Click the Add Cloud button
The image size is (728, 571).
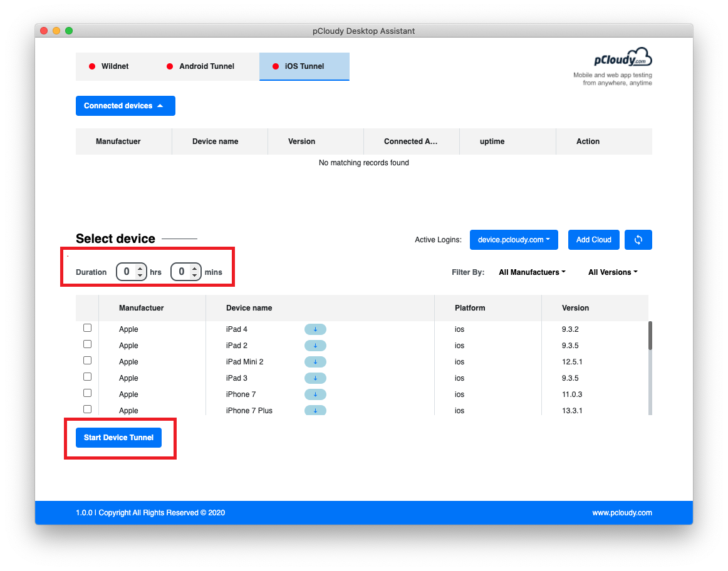pyautogui.click(x=593, y=240)
